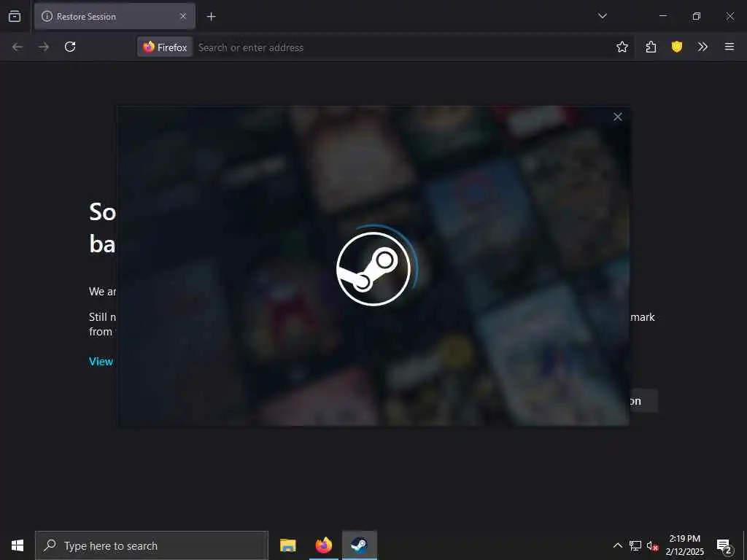Switch to Steam via its taskbar icon
This screenshot has height=560, width=747.
359,545
